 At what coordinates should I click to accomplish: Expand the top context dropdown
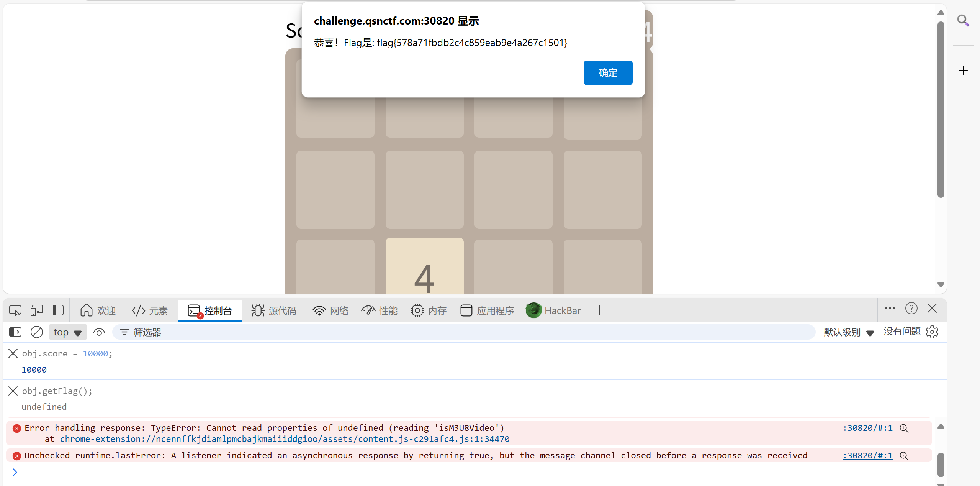pyautogui.click(x=68, y=332)
